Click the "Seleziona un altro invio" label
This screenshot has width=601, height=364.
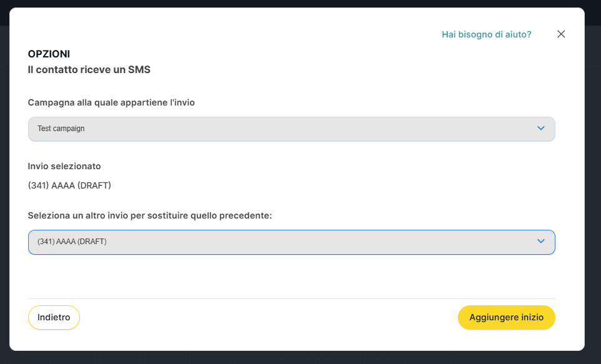[x=150, y=215]
